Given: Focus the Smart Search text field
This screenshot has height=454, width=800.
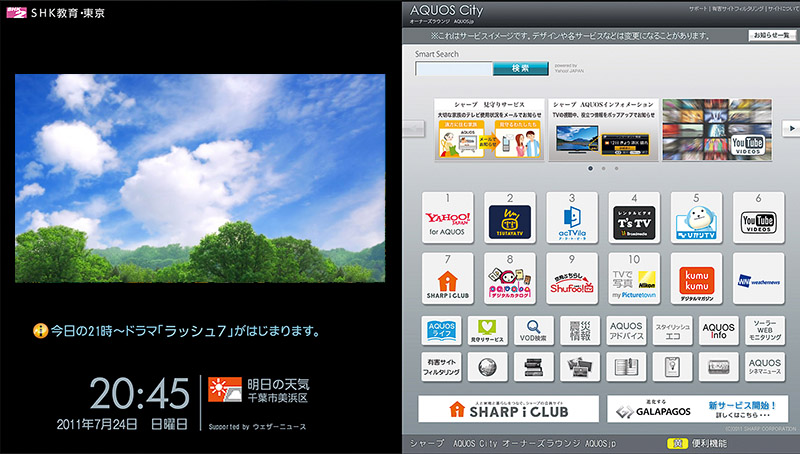Looking at the screenshot, I should (454, 68).
